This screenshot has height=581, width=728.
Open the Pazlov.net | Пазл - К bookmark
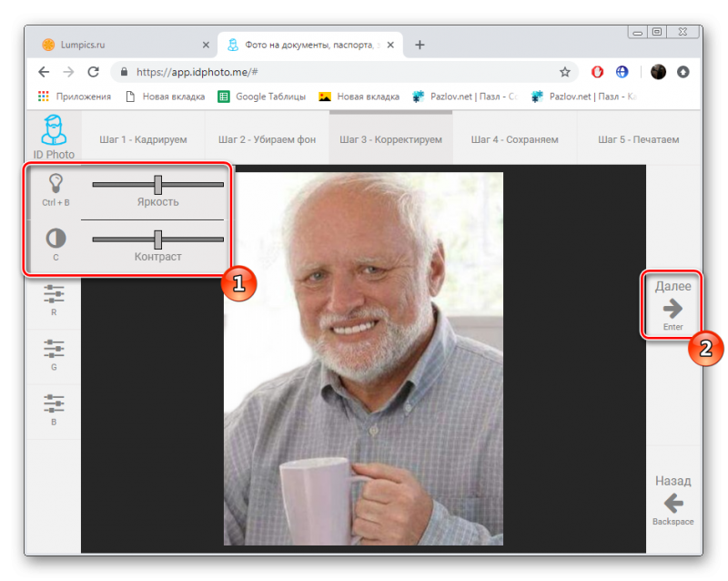pos(584,97)
